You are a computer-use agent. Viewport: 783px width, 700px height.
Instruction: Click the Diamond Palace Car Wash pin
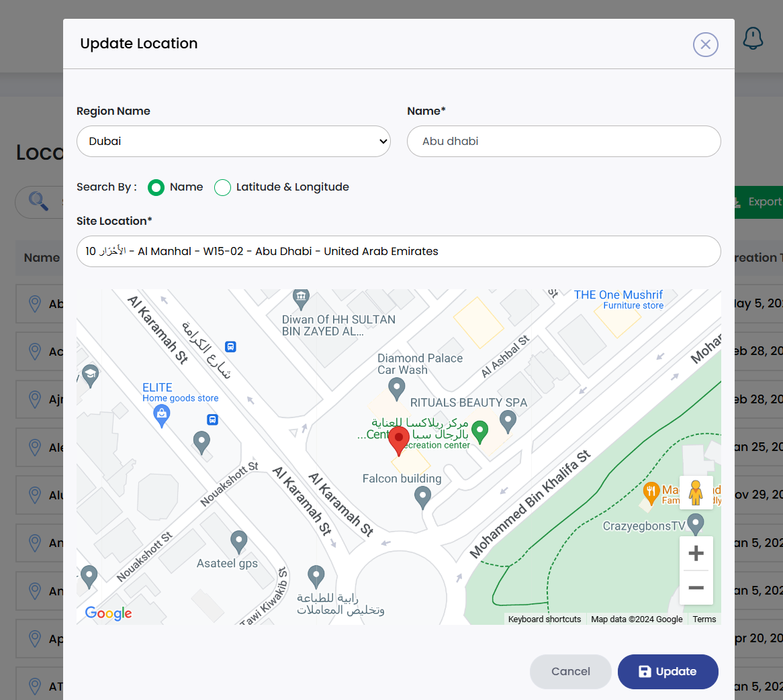coord(397,388)
